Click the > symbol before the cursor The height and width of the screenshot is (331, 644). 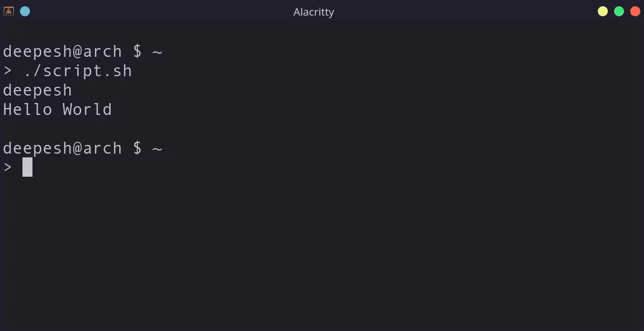point(7,167)
